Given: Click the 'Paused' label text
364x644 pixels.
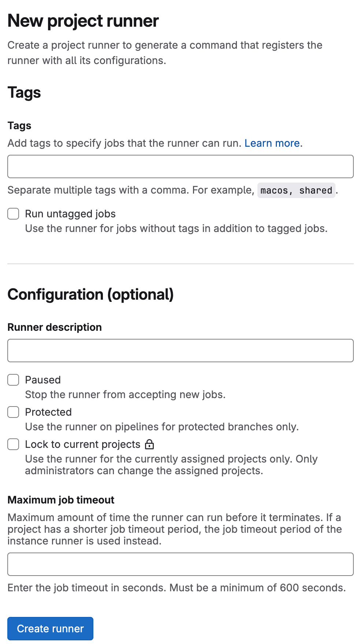Looking at the screenshot, I should pyautogui.click(x=43, y=380).
